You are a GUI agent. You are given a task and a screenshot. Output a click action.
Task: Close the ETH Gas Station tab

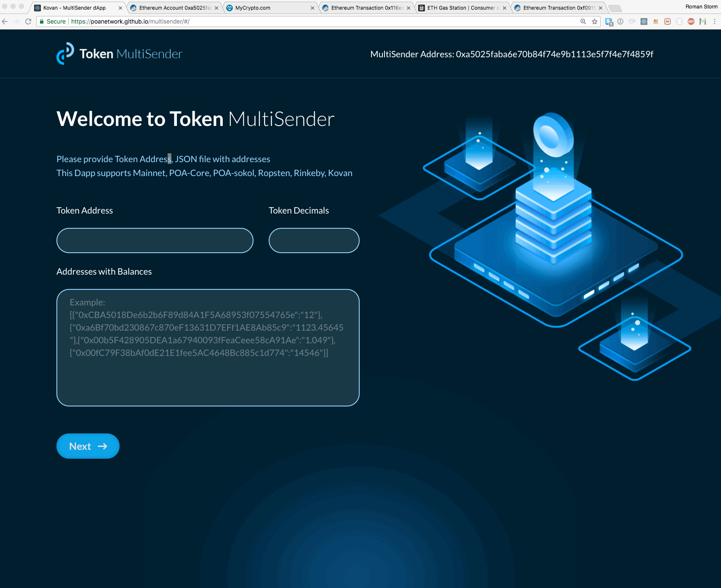505,8
